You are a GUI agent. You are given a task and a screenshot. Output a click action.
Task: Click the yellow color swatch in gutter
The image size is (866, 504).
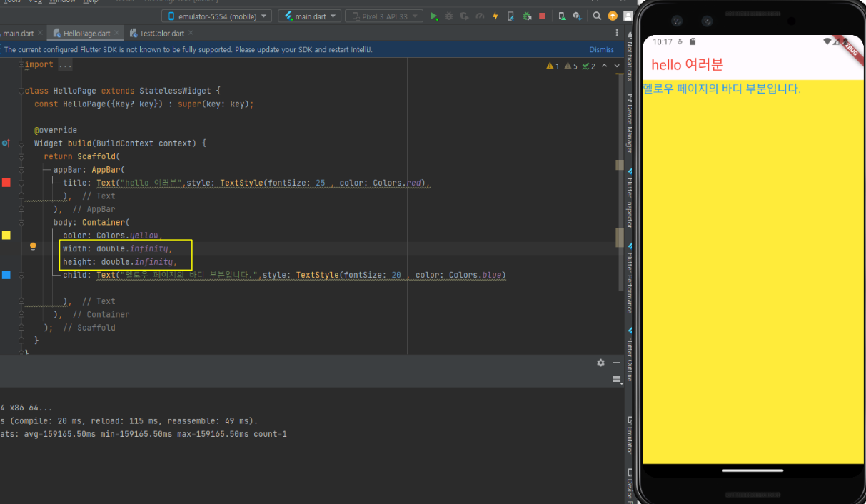pos(6,235)
